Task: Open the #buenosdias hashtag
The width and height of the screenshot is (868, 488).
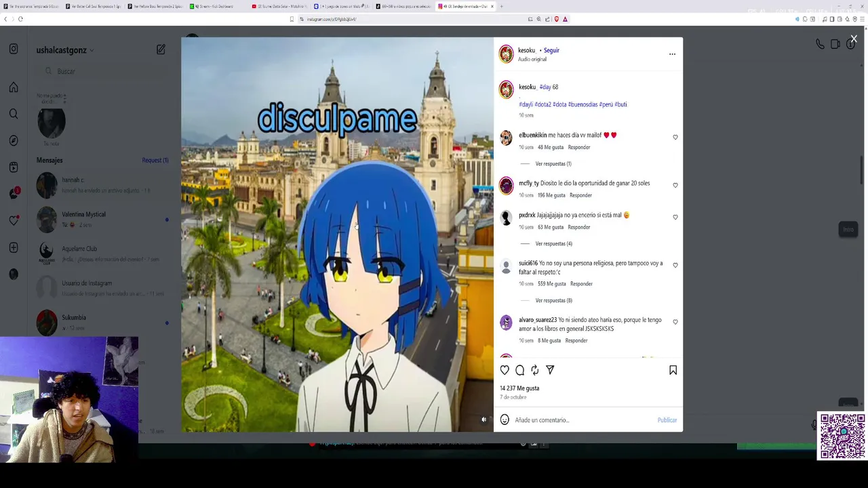Action: [583, 104]
